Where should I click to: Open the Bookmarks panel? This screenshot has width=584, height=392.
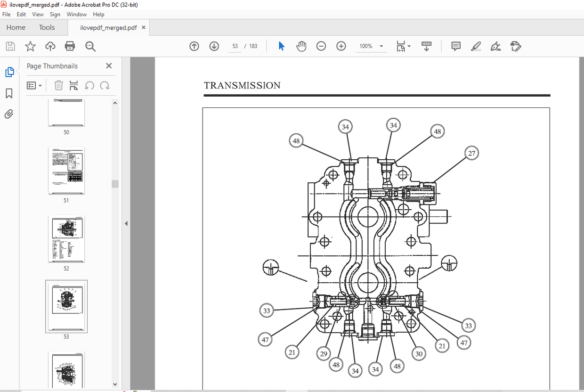pyautogui.click(x=8, y=93)
